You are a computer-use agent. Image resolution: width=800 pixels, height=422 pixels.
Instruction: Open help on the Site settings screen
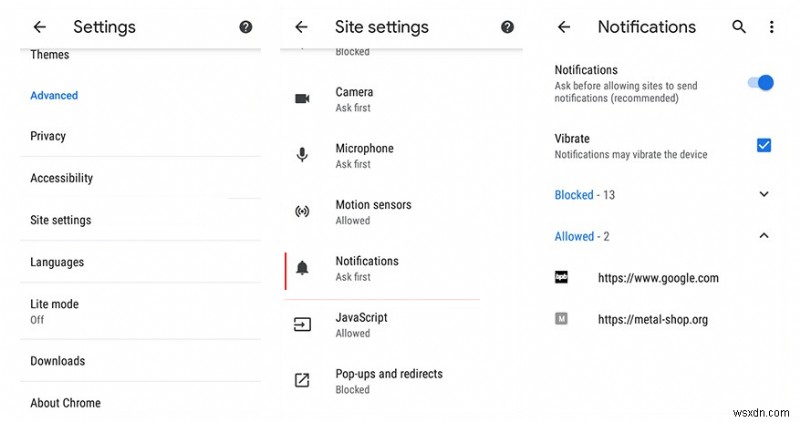[508, 27]
